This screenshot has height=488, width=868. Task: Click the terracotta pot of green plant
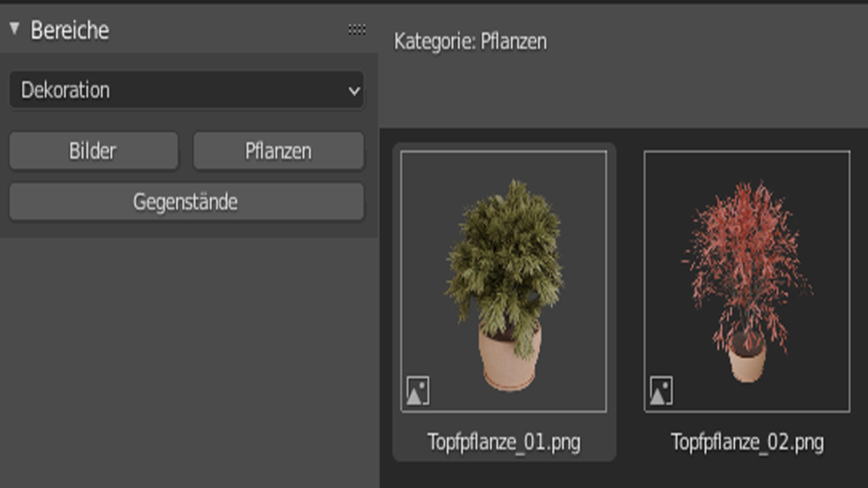click(509, 361)
